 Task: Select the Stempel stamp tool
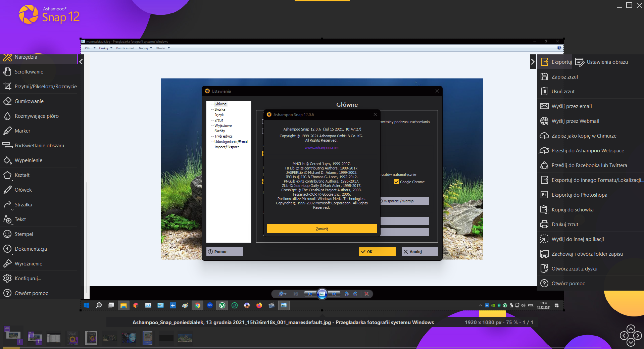coord(39,234)
